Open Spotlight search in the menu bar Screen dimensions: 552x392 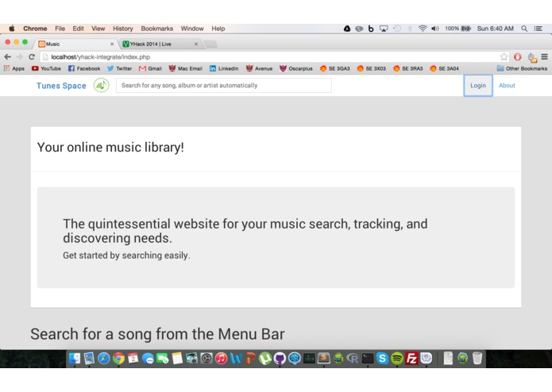(524, 29)
